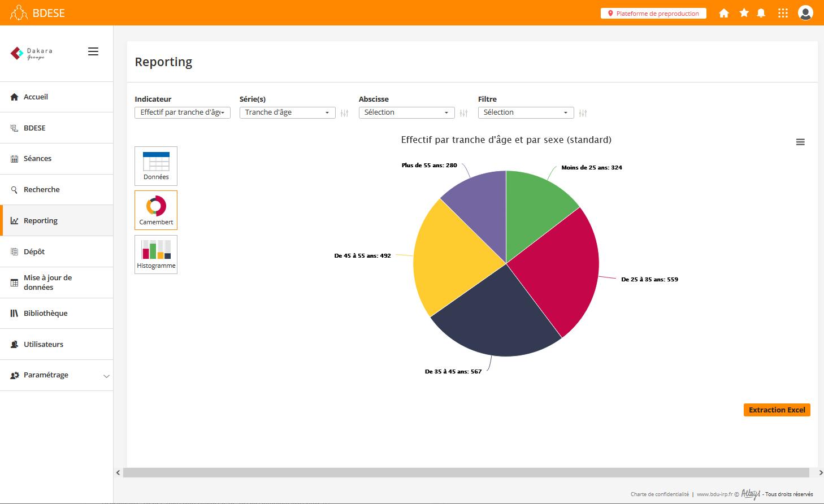The width and height of the screenshot is (824, 504).
Task: Go to Séances in sidebar
Action: [37, 159]
